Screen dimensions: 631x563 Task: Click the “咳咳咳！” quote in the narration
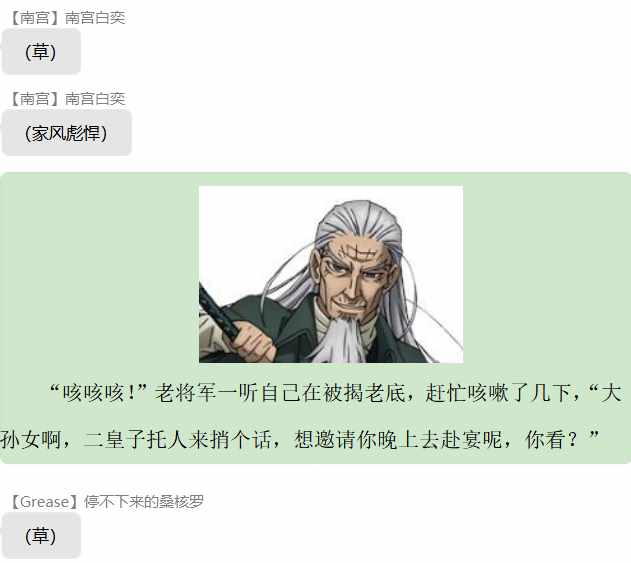[98, 393]
